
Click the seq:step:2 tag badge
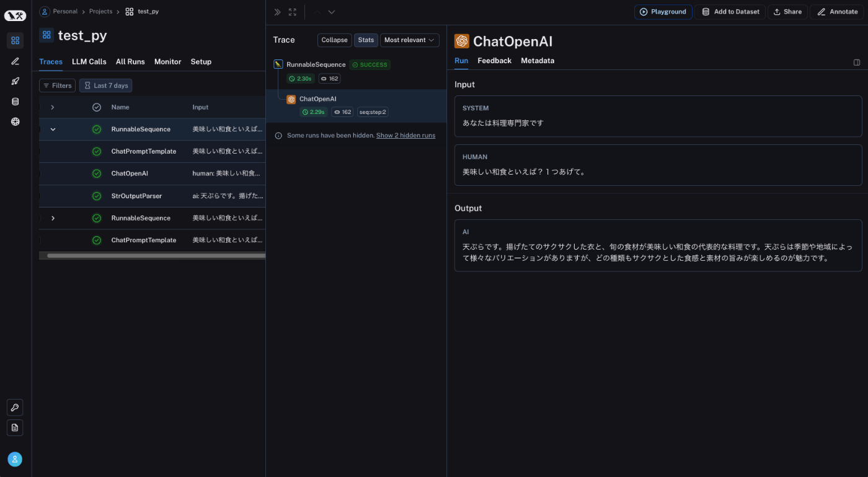point(373,112)
